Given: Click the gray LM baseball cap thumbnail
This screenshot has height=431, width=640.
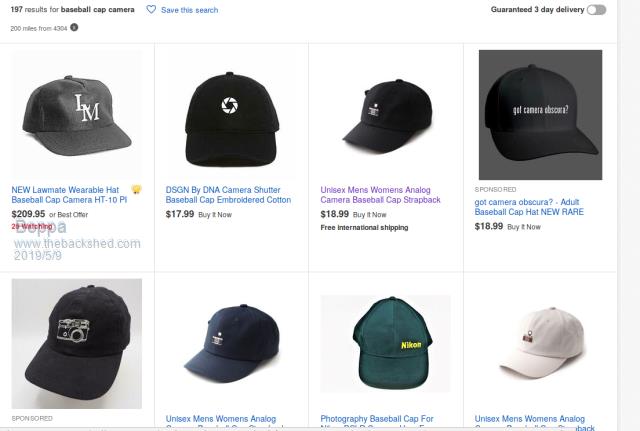Looking at the screenshot, I should pos(76,113).
